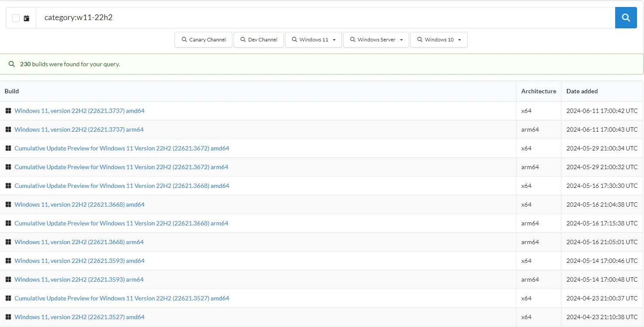644x327 pixels.
Task: Open Windows 11 22H2 (22621.3527) amd64 build
Action: click(79, 317)
